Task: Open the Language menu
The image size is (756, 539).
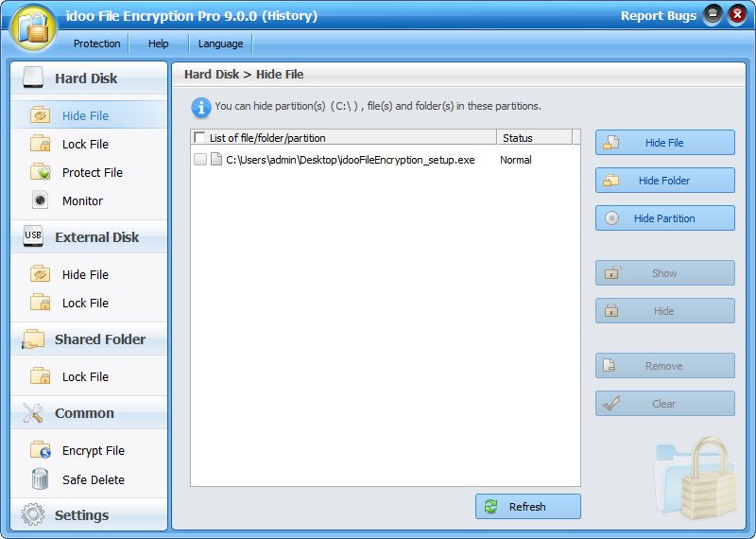Action: pyautogui.click(x=220, y=43)
